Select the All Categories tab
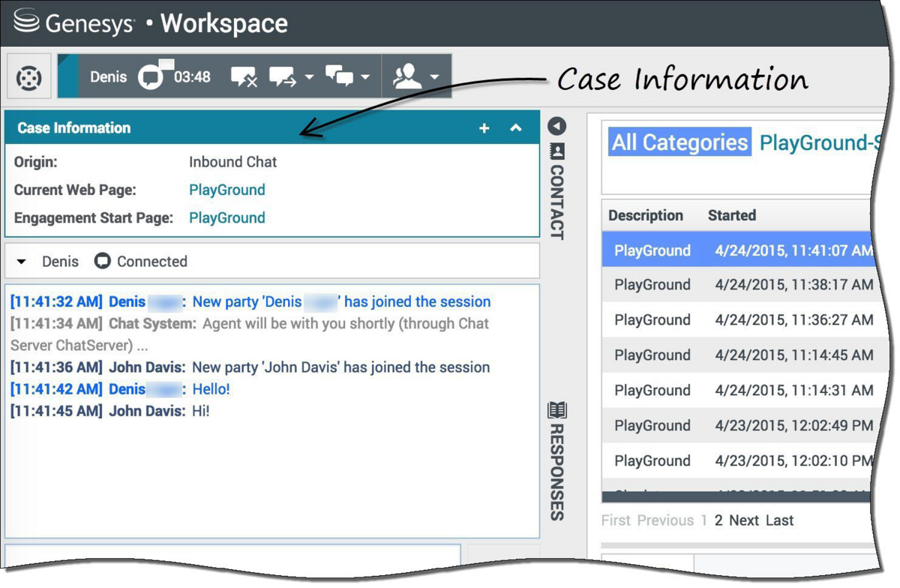The width and height of the screenshot is (900, 588). 679,142
